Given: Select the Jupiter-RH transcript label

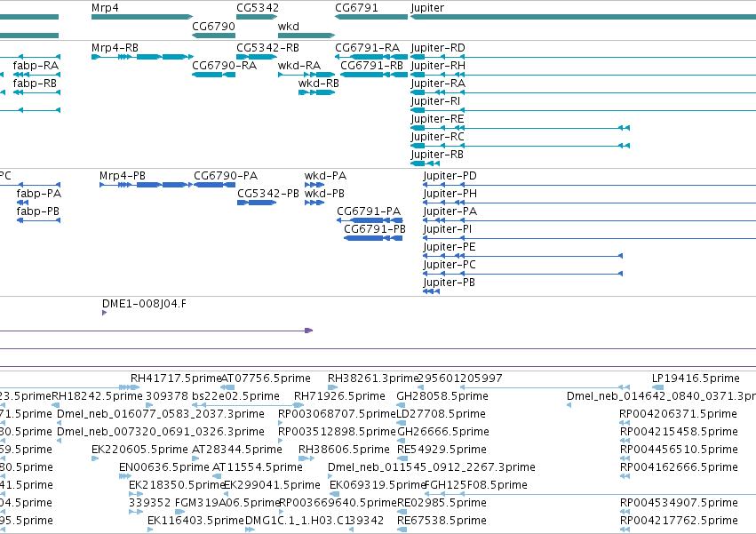Looking at the screenshot, I should click(438, 65).
